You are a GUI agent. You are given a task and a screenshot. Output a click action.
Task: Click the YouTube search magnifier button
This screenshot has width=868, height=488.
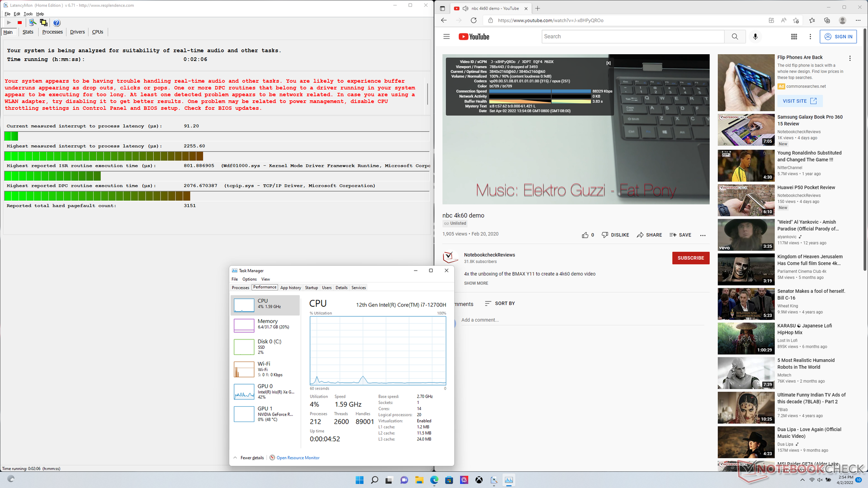[735, 37]
